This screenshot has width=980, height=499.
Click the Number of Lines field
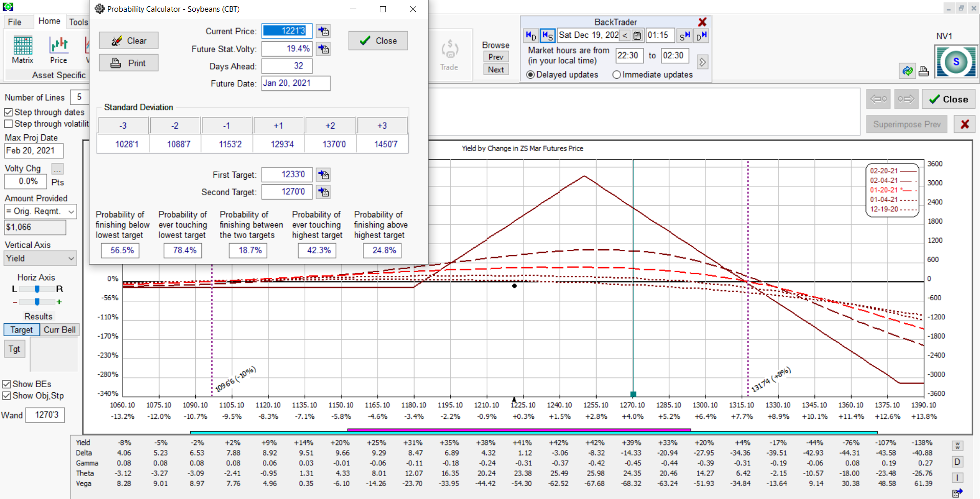[80, 97]
